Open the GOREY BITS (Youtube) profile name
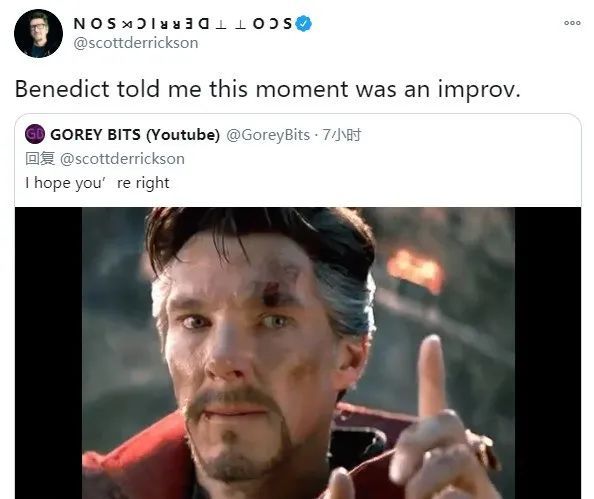 (x=135, y=135)
